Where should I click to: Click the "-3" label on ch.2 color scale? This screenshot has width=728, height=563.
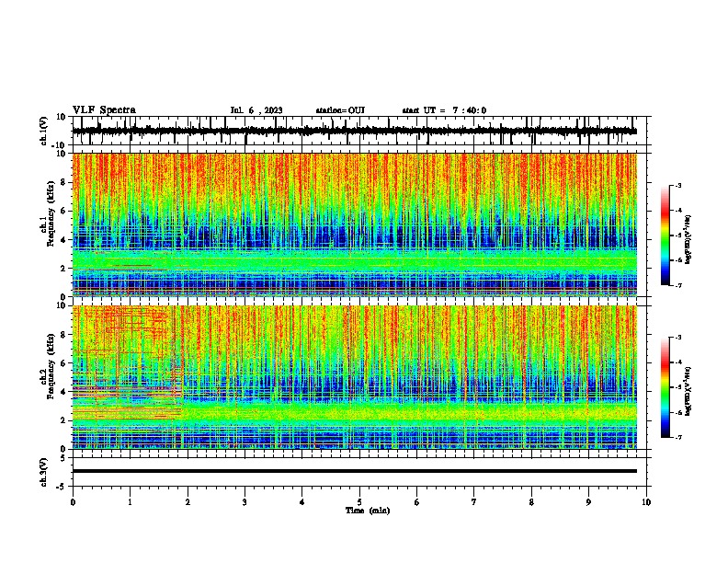tap(677, 338)
